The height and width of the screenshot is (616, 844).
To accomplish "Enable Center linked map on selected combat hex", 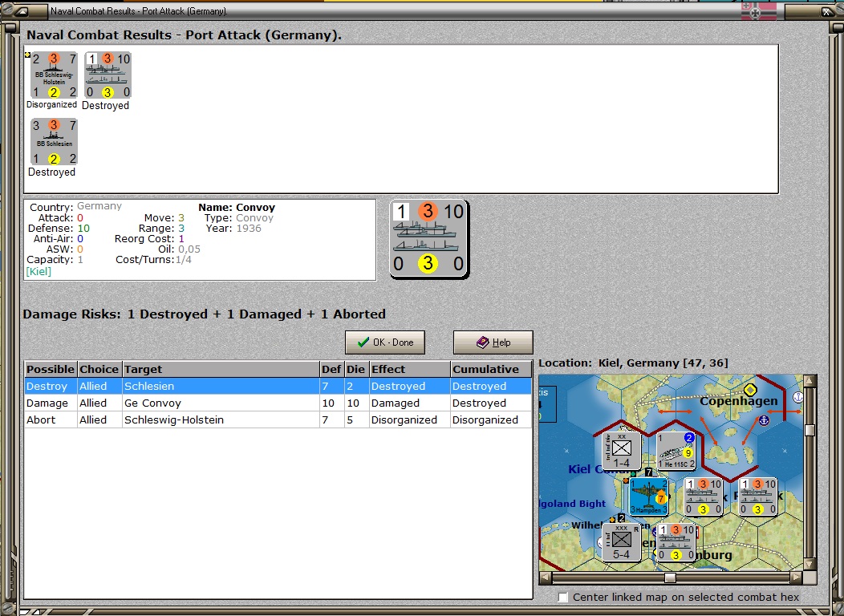I will coord(563,598).
